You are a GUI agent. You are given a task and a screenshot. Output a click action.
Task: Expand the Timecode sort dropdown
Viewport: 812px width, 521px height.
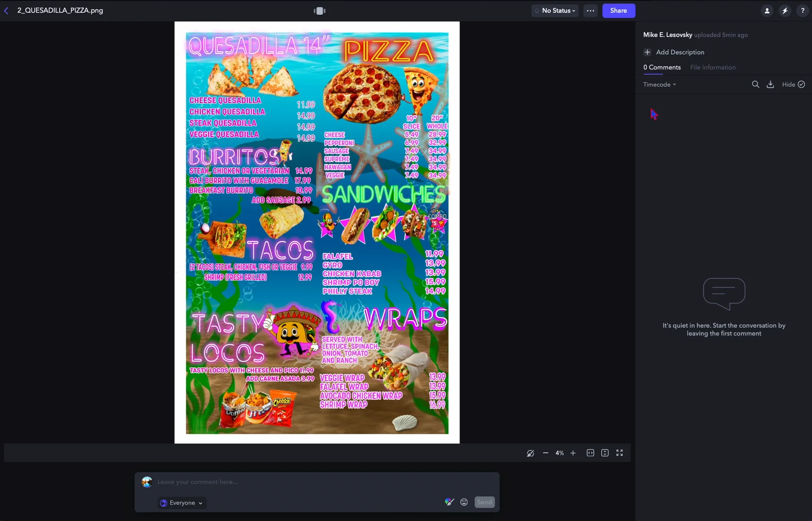point(659,85)
